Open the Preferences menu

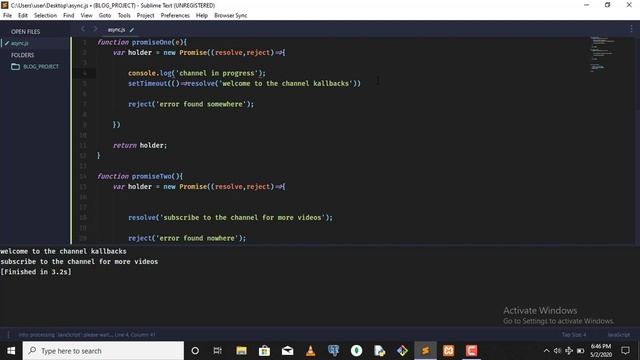click(175, 16)
